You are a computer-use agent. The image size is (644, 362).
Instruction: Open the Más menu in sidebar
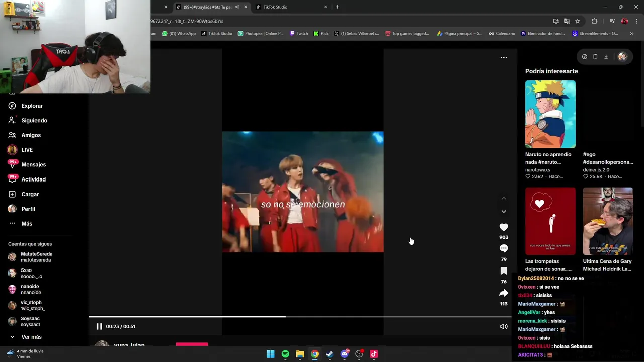pyautogui.click(x=26, y=224)
